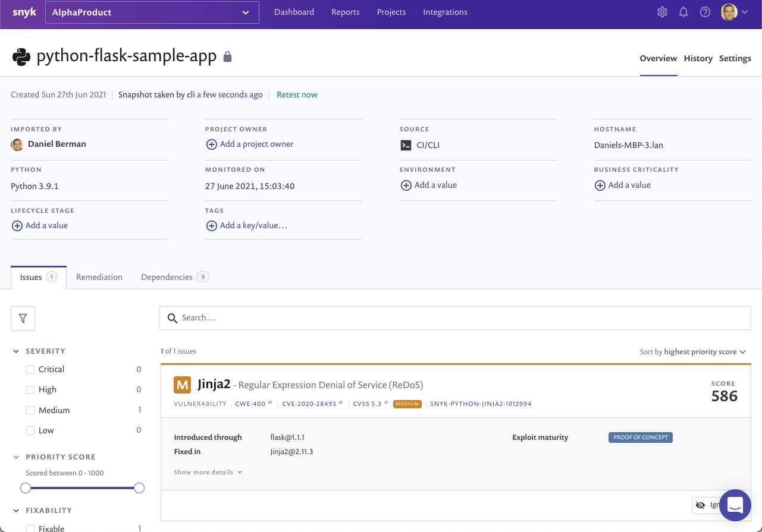Focus the issues Search field

[455, 318]
